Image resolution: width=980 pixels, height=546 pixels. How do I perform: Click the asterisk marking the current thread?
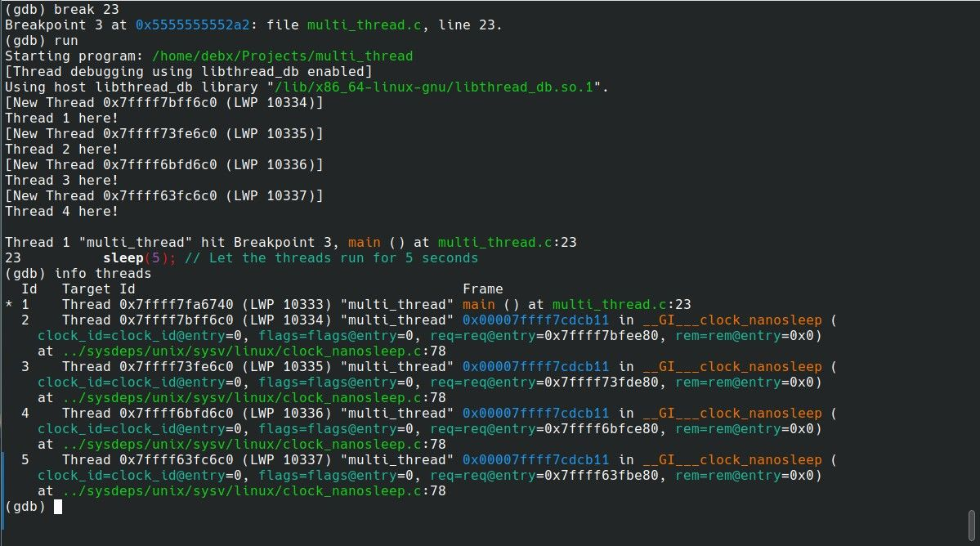(x=8, y=304)
